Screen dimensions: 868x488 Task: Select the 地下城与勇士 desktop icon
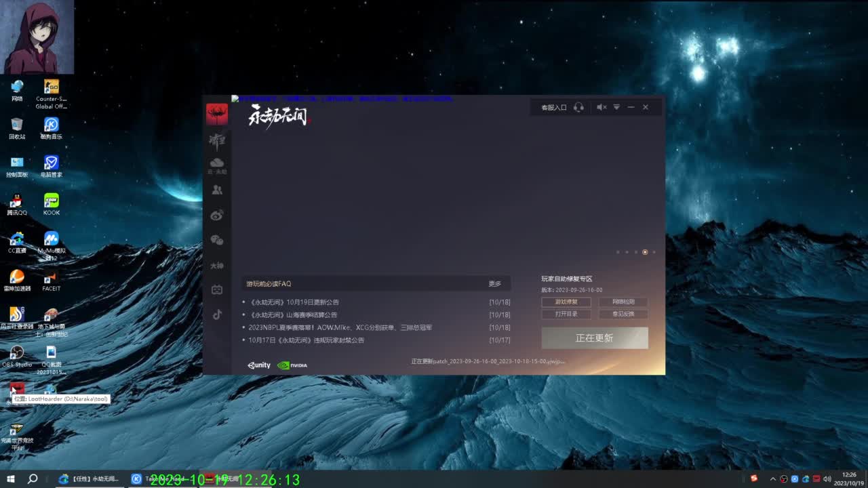tap(51, 322)
